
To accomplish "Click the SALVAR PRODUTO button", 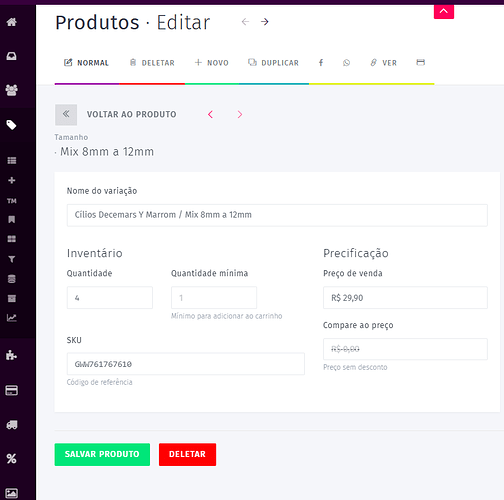I will point(102,454).
